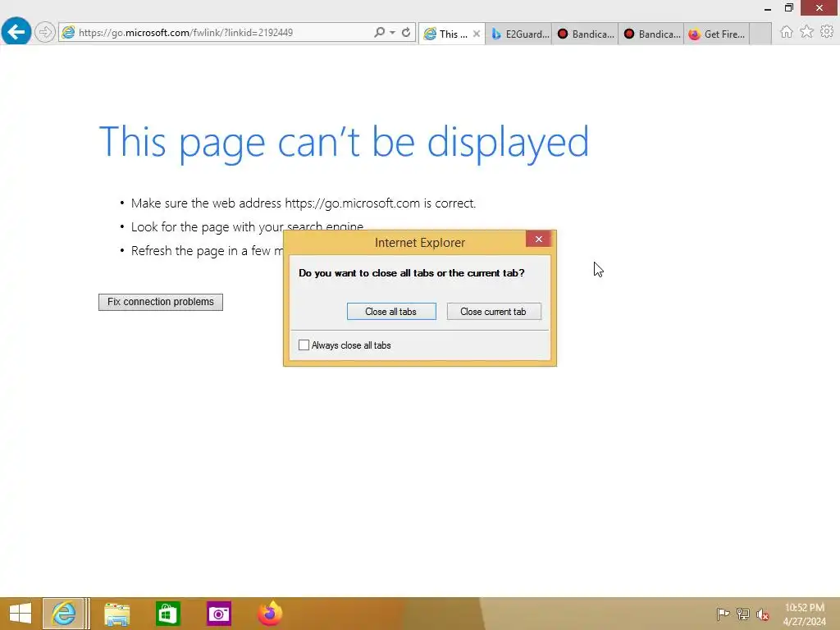Close the Internet Explorer dialog with red X
Viewport: 840px width, 630px height.
[538, 239]
